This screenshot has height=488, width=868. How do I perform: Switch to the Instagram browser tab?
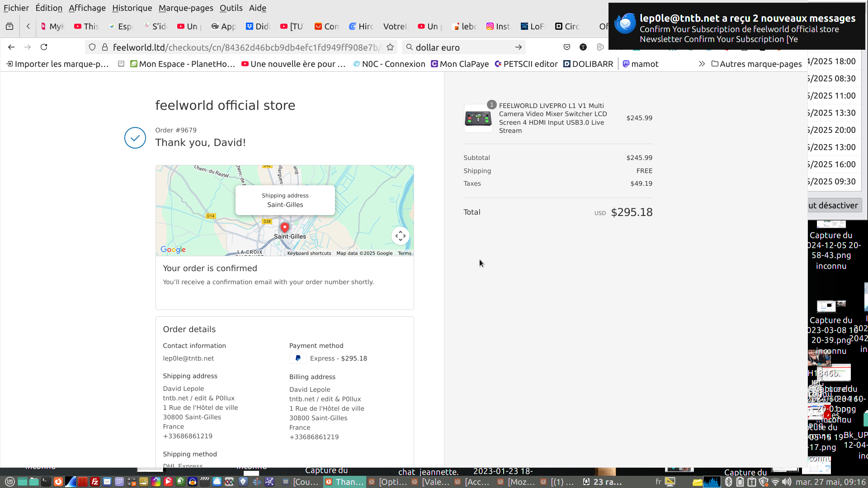click(x=498, y=26)
